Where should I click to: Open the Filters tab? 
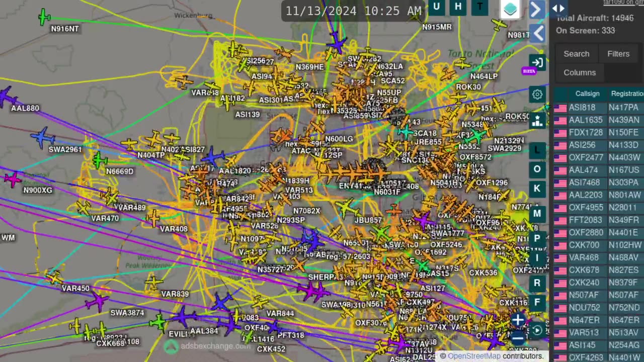(618, 54)
